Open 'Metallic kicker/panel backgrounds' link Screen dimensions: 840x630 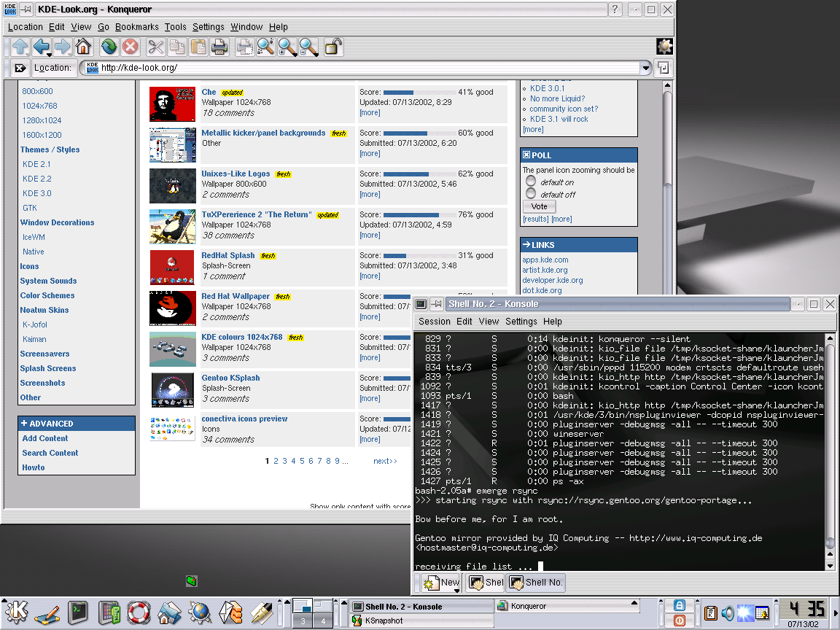coord(263,133)
